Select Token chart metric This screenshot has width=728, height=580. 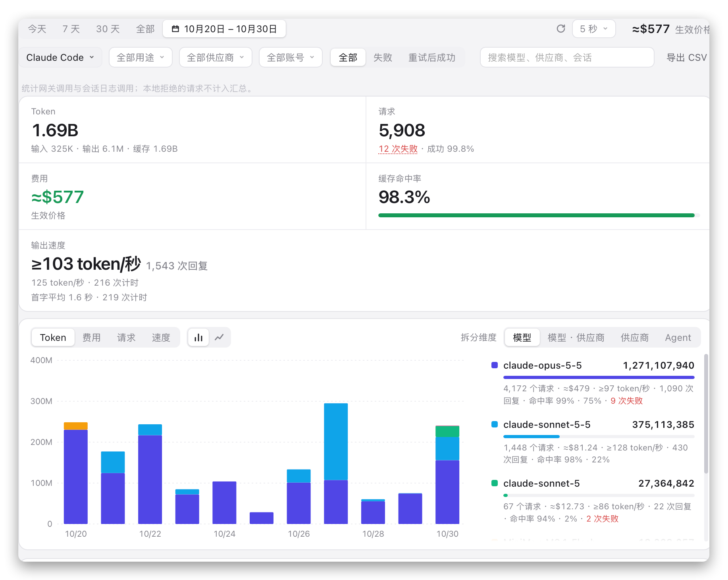point(53,338)
